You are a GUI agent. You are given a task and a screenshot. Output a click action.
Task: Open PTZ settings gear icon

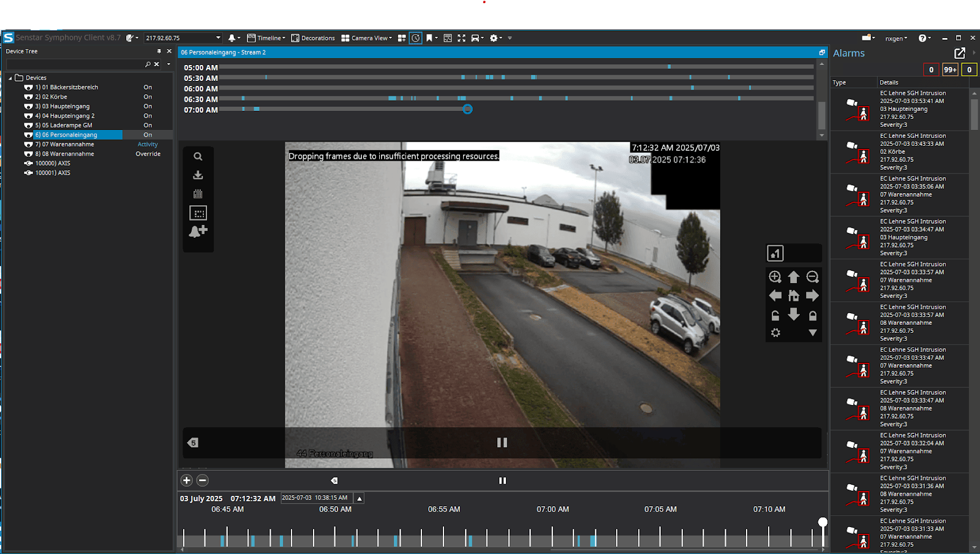(x=775, y=333)
